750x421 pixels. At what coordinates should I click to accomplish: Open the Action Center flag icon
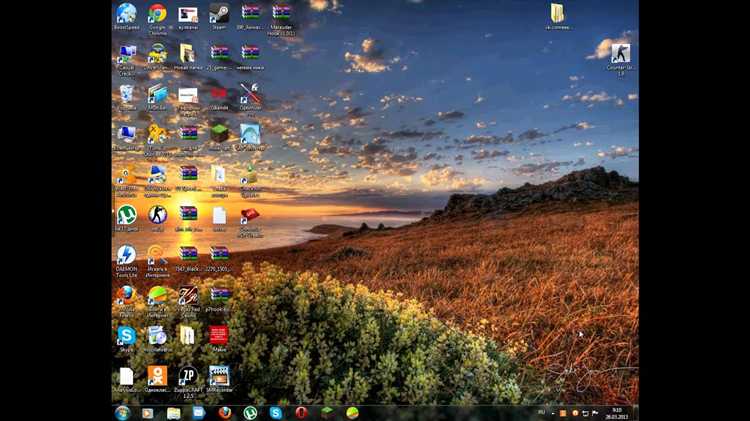pos(595,413)
